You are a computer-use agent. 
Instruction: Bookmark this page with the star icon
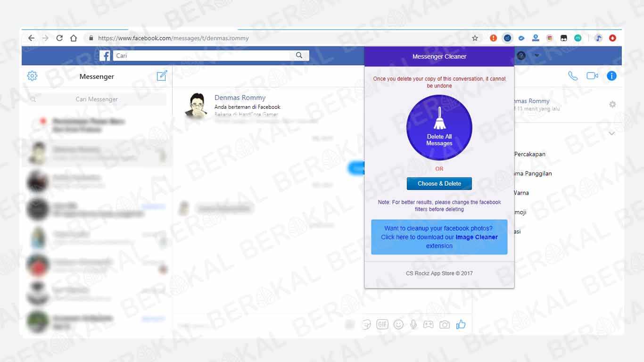pos(475,38)
